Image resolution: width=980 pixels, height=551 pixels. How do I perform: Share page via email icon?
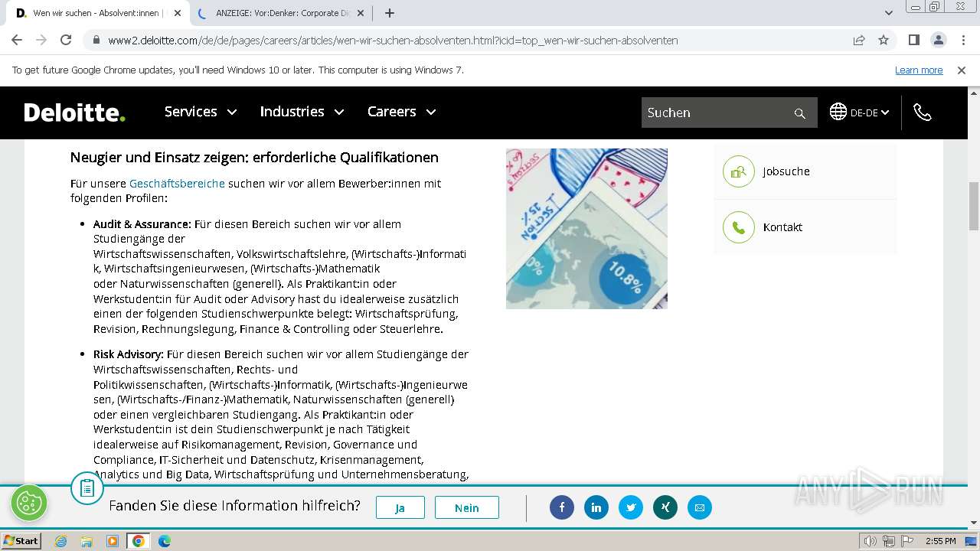(x=700, y=507)
